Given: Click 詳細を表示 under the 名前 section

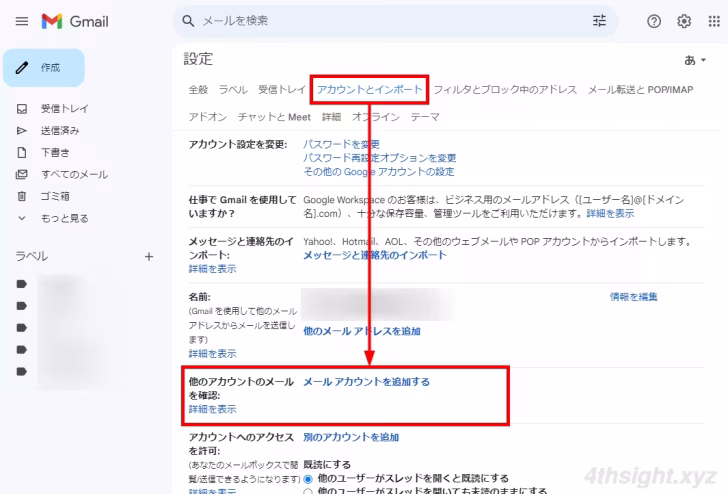Looking at the screenshot, I should click(x=212, y=354).
